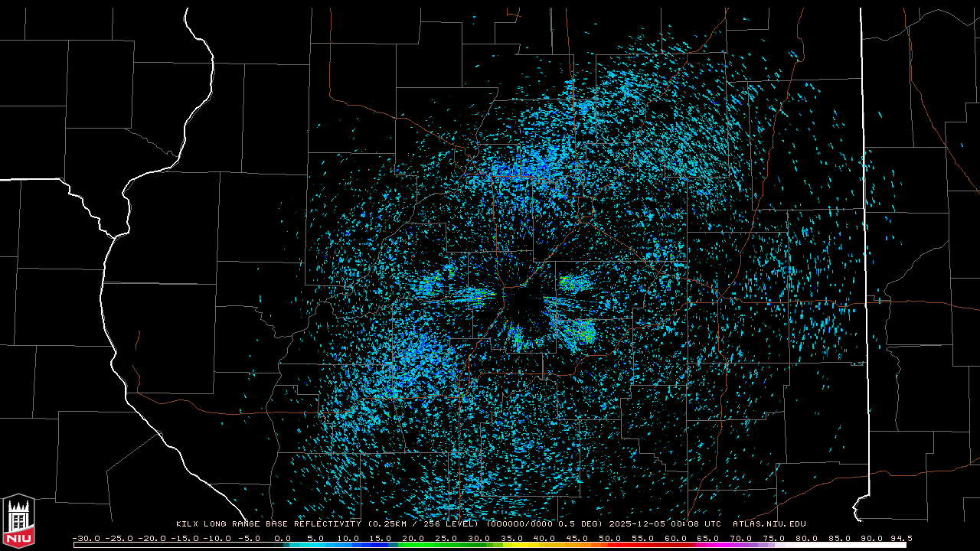This screenshot has height=551, width=980.
Task: Click the "-30.0" scale label
Action: coord(87,538)
